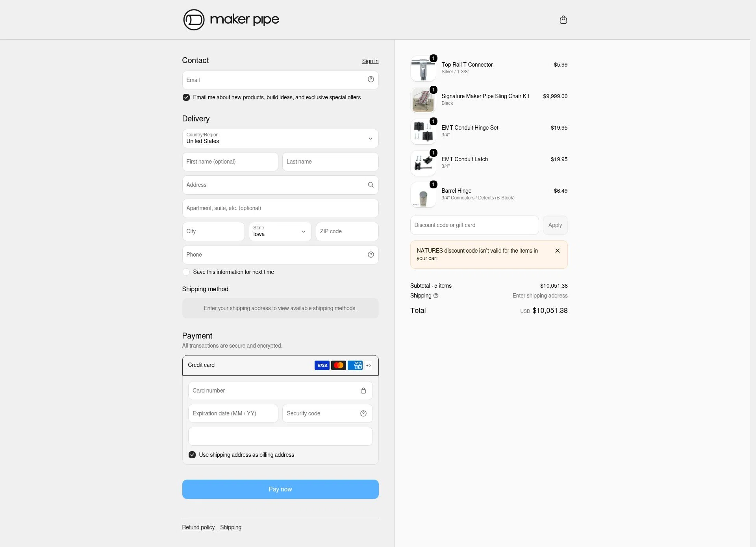Click the EMT Conduit Hinge Set name

470,128
